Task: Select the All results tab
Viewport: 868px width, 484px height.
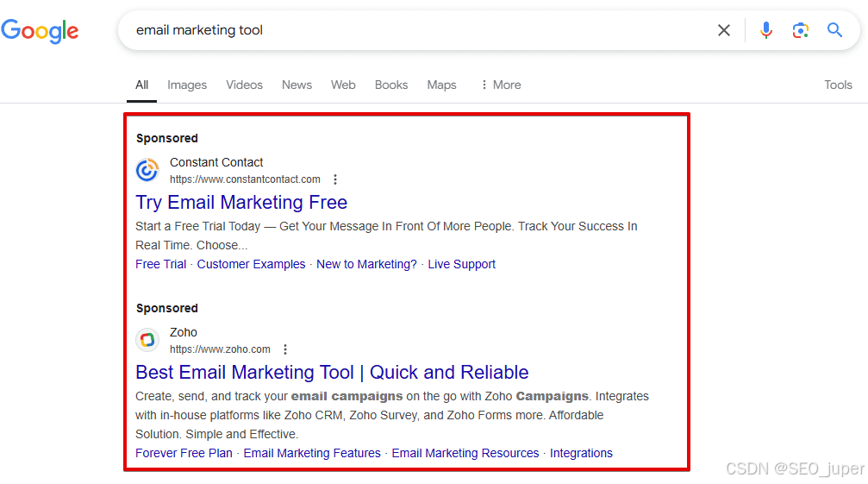Action: (x=141, y=85)
